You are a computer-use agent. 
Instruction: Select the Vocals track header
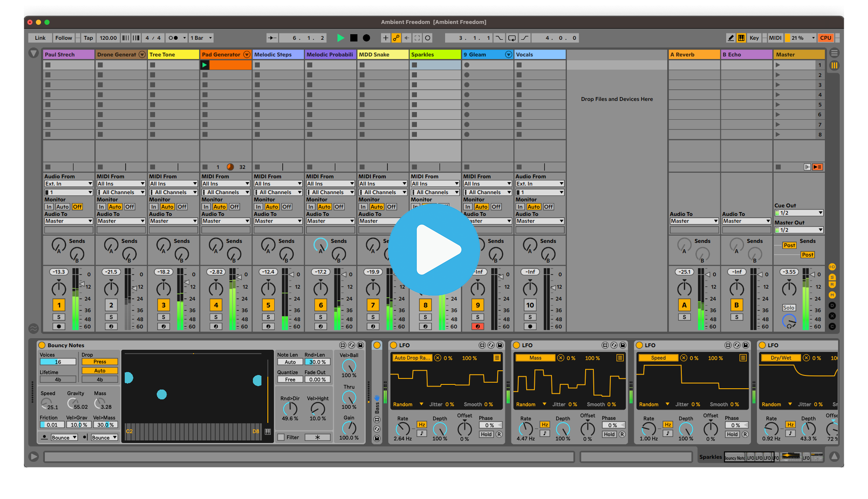(x=539, y=55)
